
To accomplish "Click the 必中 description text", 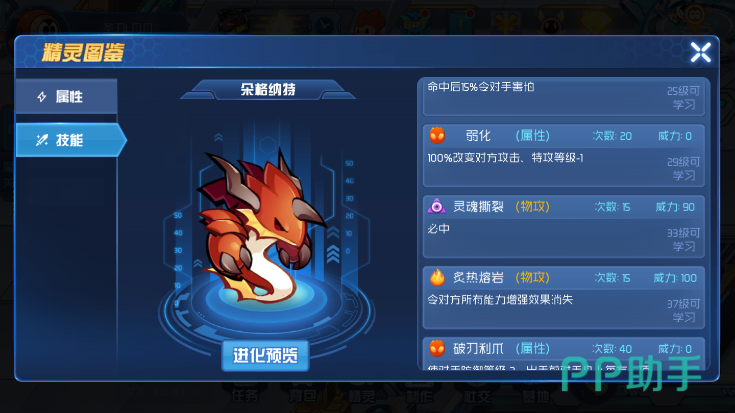I will pos(439,229).
